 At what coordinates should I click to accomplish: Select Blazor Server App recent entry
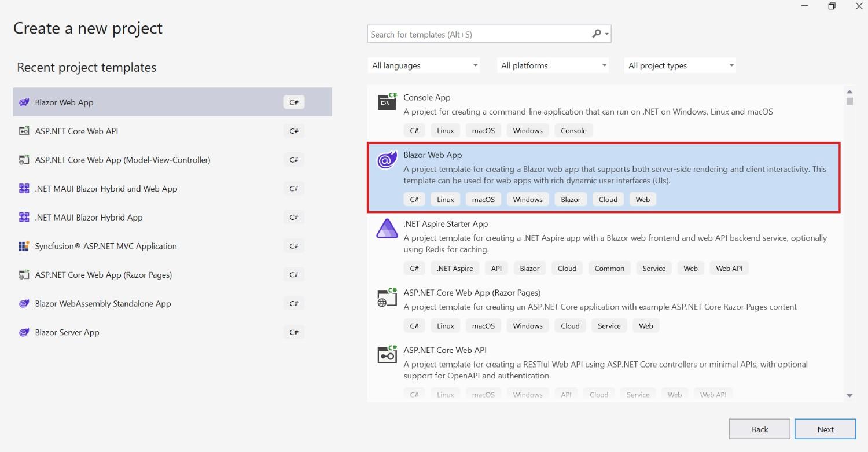tap(172, 332)
